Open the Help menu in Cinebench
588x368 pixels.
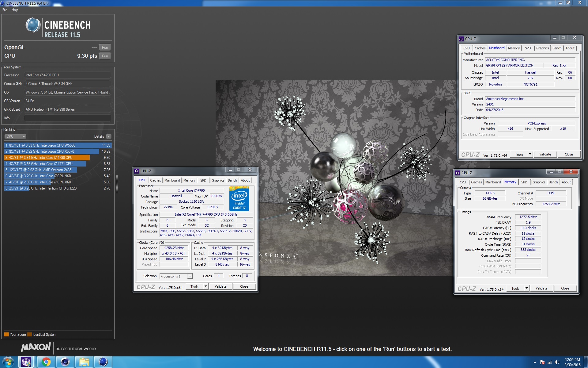[x=15, y=10]
